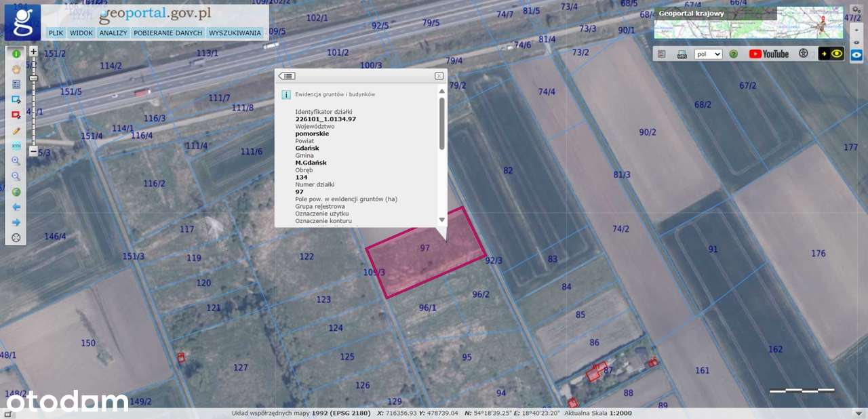Select smallest eye font size option
Viewport: 868px width, 419px height.
coord(856,30)
